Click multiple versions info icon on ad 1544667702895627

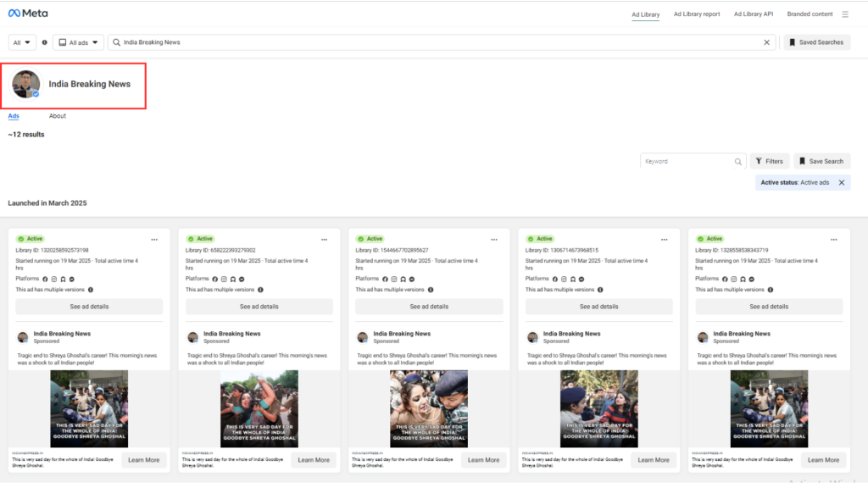(431, 290)
